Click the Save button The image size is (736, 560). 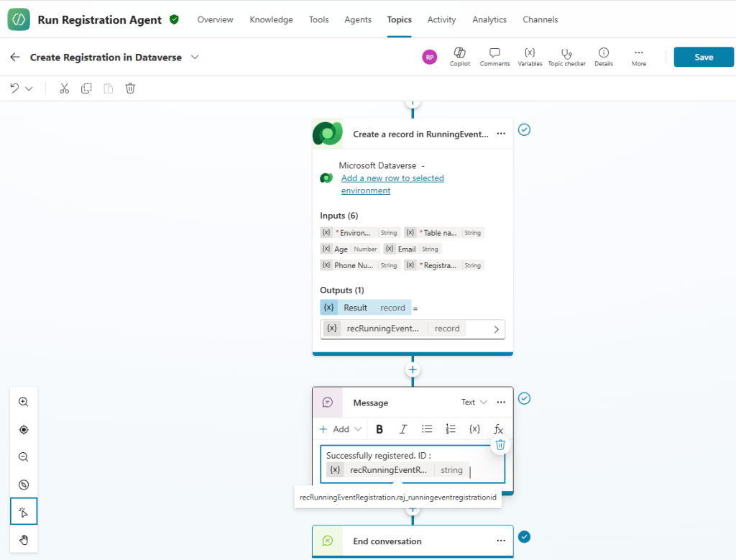(x=704, y=58)
